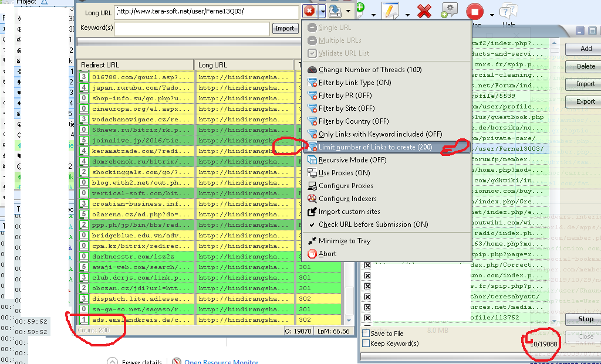Sort by the Long URL column header

click(245, 65)
